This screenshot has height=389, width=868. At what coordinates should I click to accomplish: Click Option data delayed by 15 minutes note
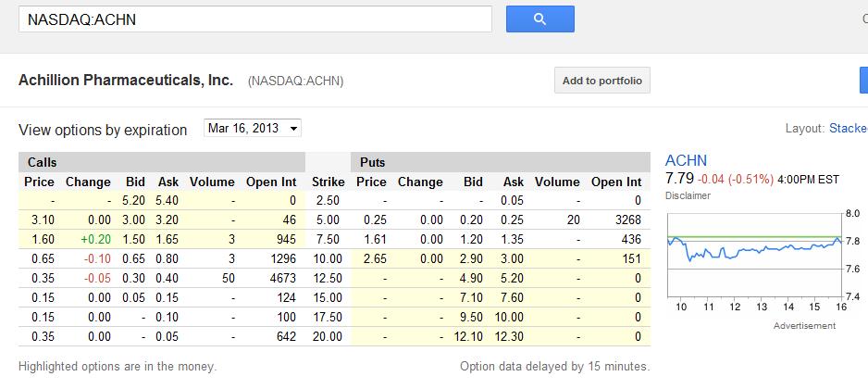coord(554,366)
